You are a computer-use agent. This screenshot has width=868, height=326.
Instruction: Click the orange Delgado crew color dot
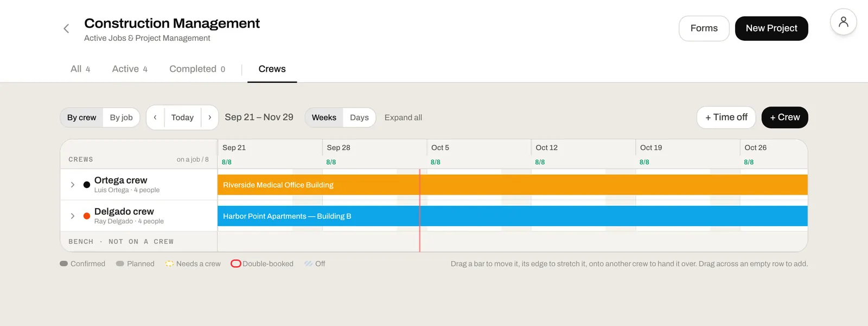pos(87,216)
